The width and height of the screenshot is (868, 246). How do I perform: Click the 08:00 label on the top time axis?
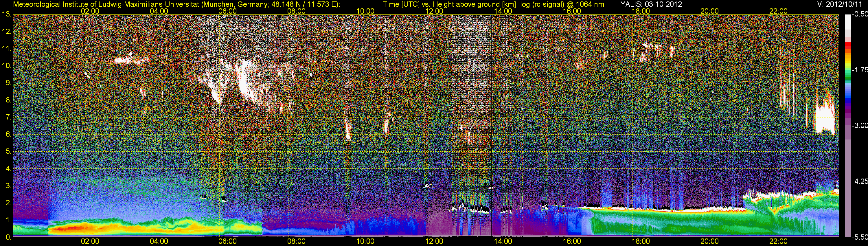(x=297, y=11)
